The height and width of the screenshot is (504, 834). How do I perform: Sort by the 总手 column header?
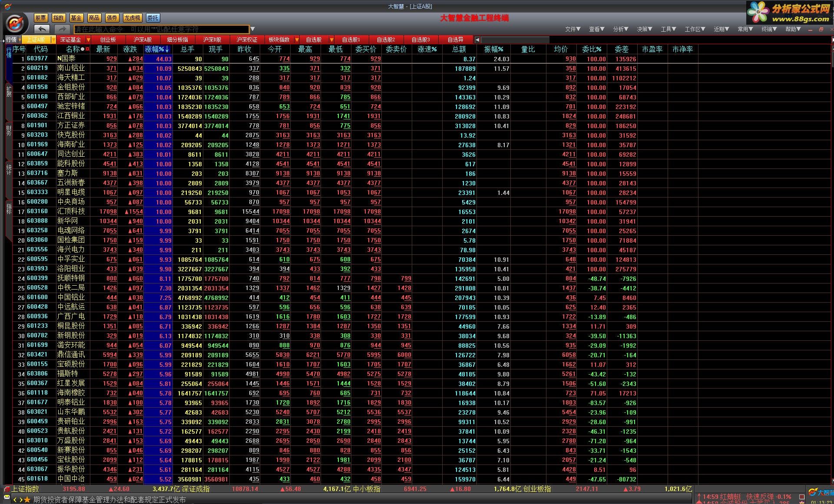(x=188, y=49)
